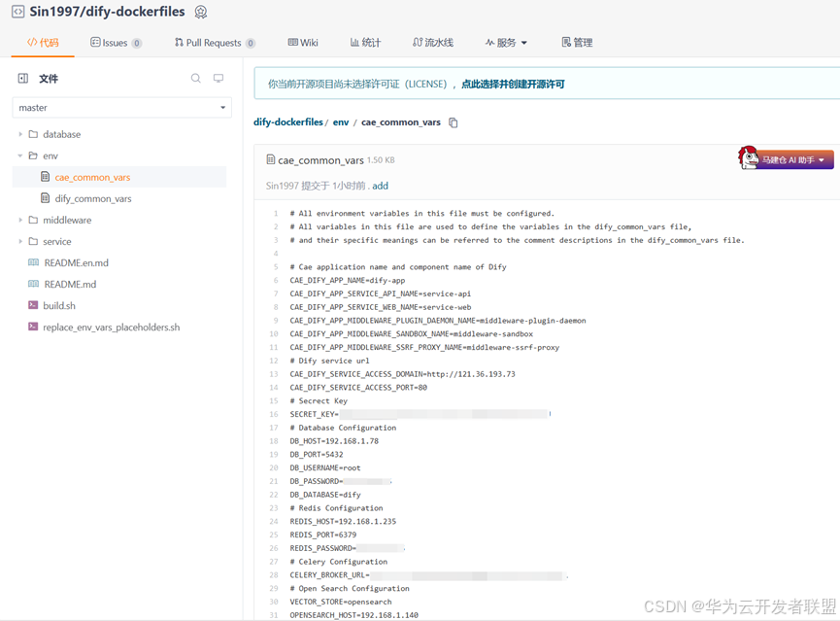This screenshot has height=621, width=840.
Task: Open the 统计 statistics tab
Action: coord(365,43)
